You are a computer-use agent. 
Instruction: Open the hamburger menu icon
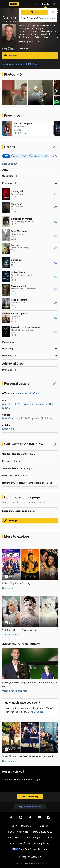click(4, 4)
